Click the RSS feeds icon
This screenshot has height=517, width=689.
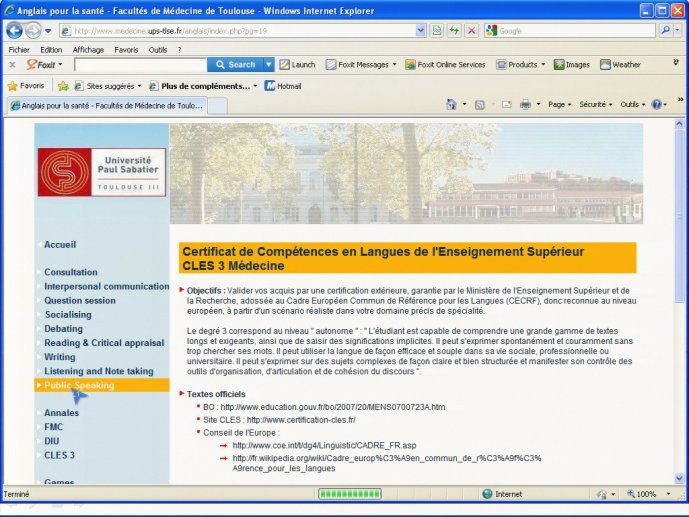(479, 105)
